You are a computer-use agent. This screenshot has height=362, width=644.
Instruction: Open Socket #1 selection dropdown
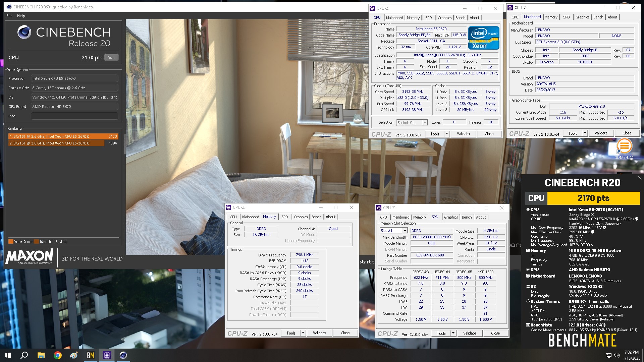pos(412,123)
